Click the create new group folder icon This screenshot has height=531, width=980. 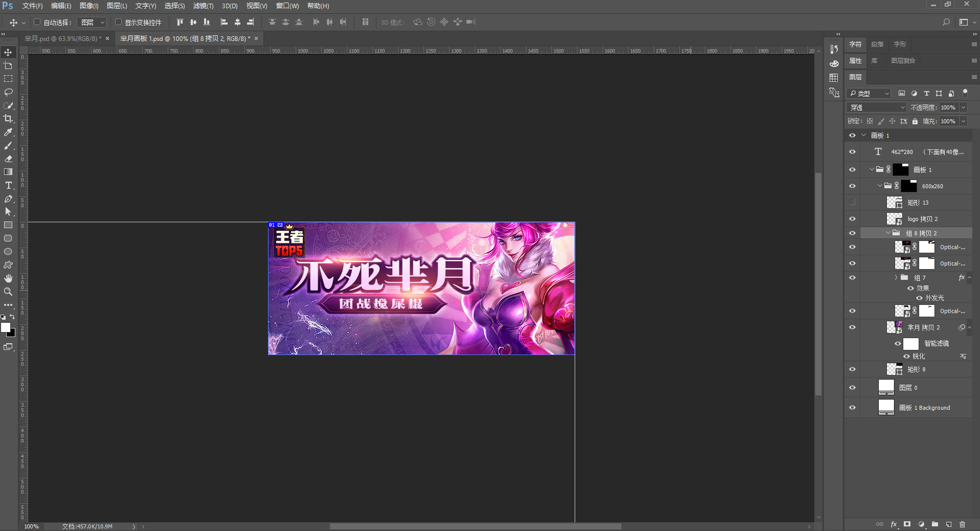click(935, 524)
